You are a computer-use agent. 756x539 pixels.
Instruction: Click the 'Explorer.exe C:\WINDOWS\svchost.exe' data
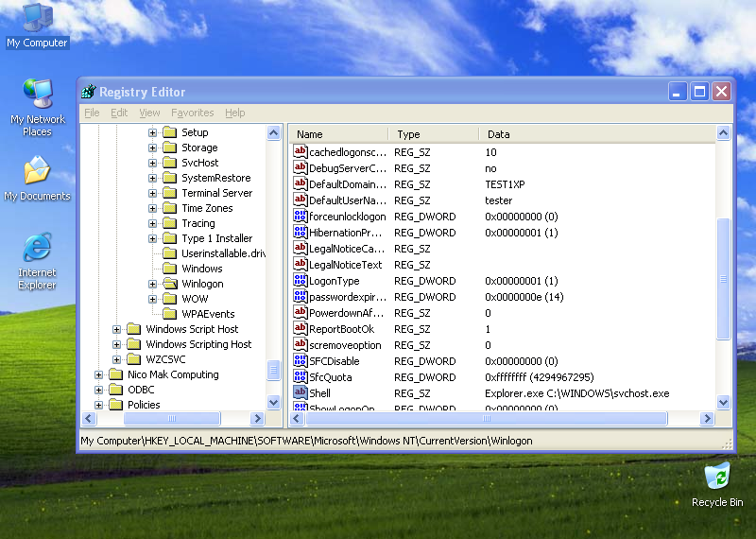(x=577, y=393)
